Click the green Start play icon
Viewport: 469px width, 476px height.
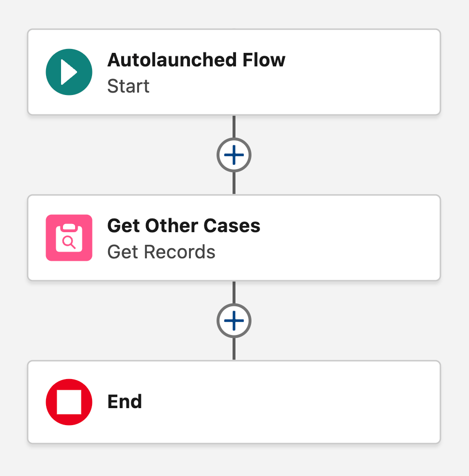click(x=69, y=72)
